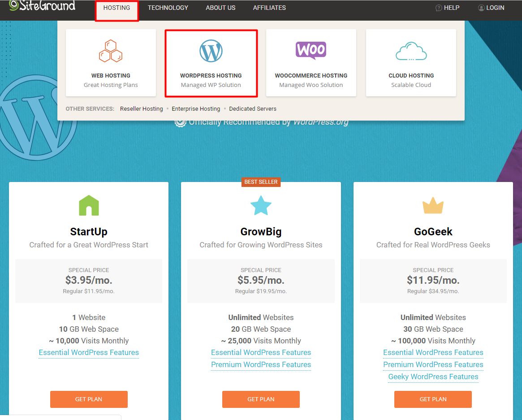Click '~ 25,000 Visits Monthly' text
The width and height of the screenshot is (522, 420).
tap(261, 341)
